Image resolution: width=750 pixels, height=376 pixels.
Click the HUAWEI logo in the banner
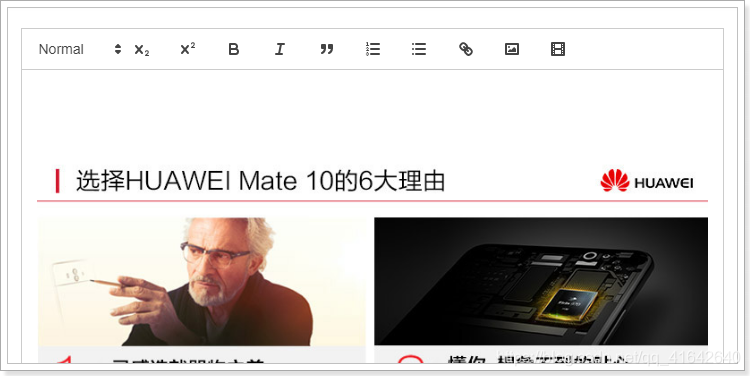(x=647, y=181)
